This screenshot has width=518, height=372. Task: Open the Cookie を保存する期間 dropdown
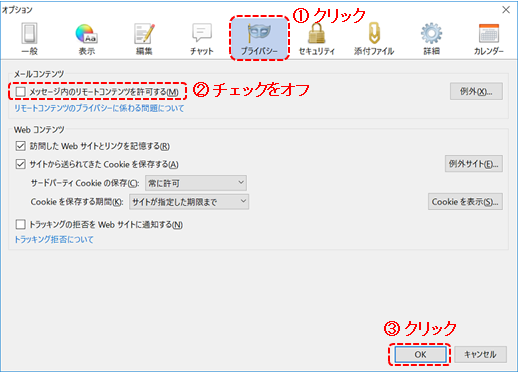click(189, 202)
